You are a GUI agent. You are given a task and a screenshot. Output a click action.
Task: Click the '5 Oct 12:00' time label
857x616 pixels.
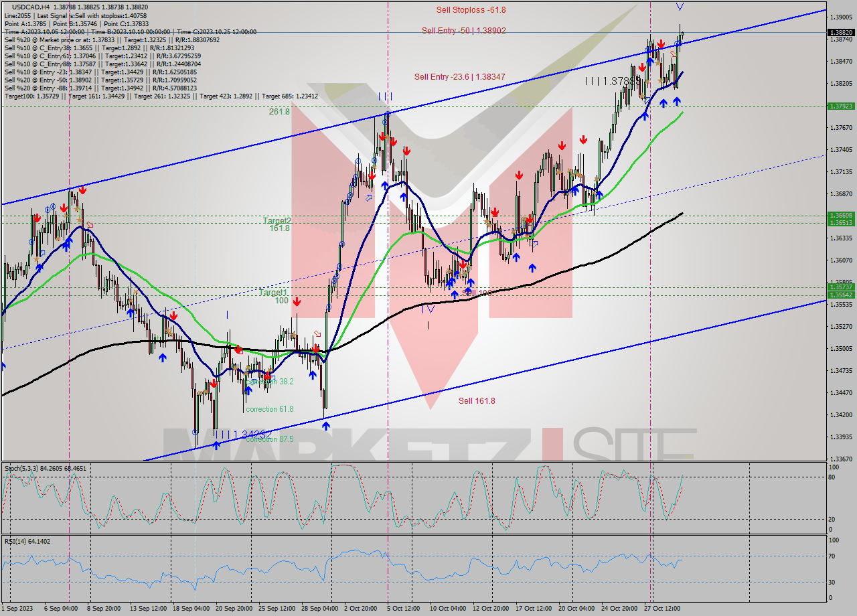(x=403, y=609)
